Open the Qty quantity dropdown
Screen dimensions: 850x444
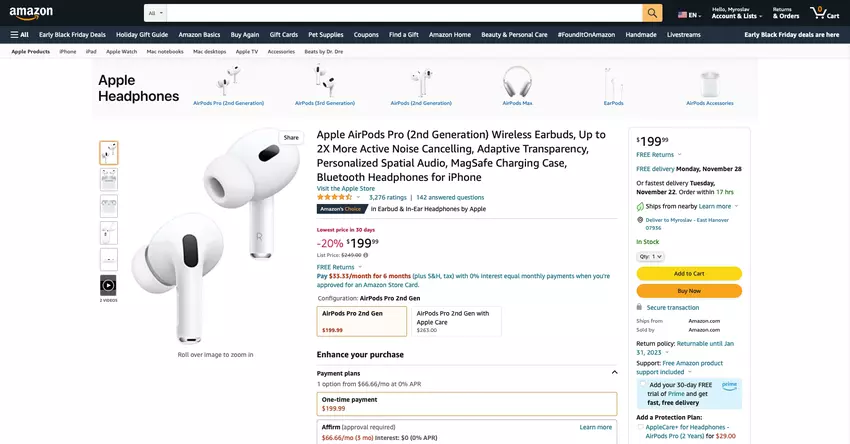[x=651, y=256]
